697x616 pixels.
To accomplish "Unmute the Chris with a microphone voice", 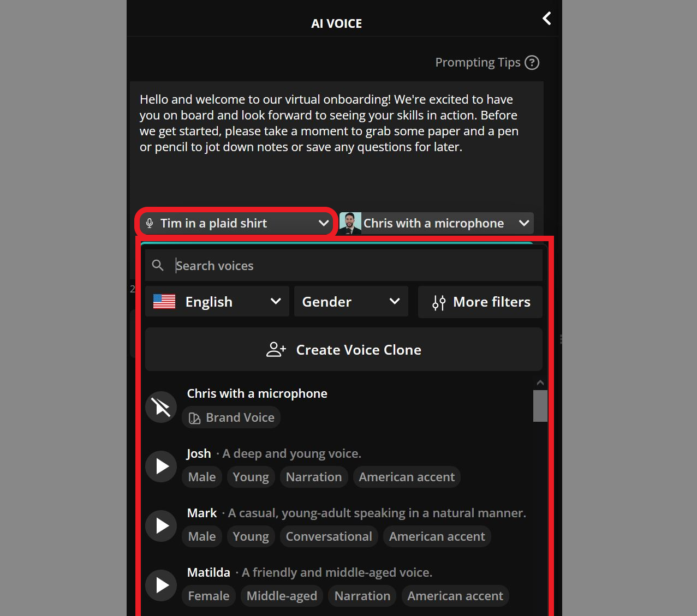I will pyautogui.click(x=160, y=406).
